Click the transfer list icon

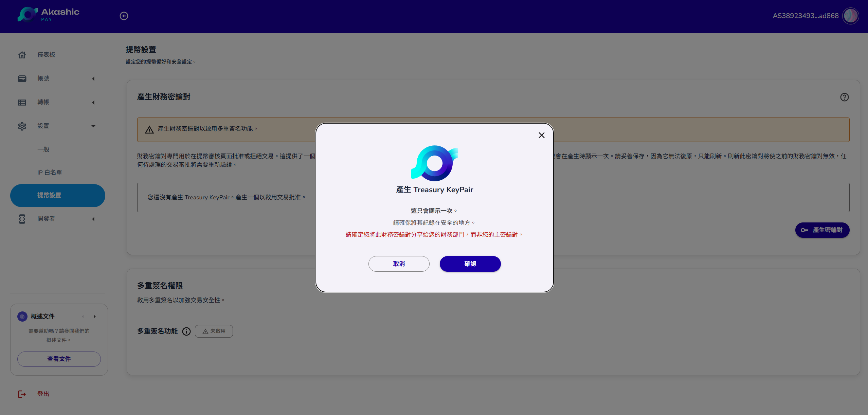(22, 102)
